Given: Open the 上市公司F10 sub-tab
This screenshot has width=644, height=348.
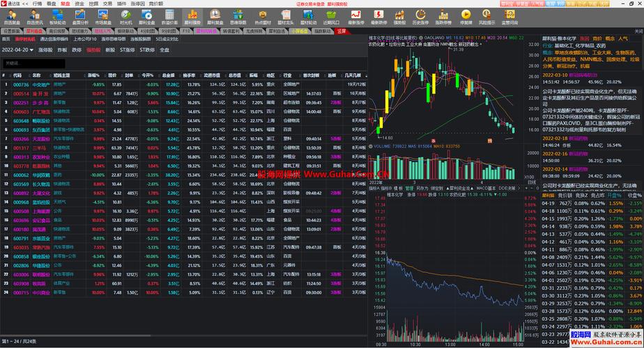Looking at the screenshot, I should tap(84, 39).
